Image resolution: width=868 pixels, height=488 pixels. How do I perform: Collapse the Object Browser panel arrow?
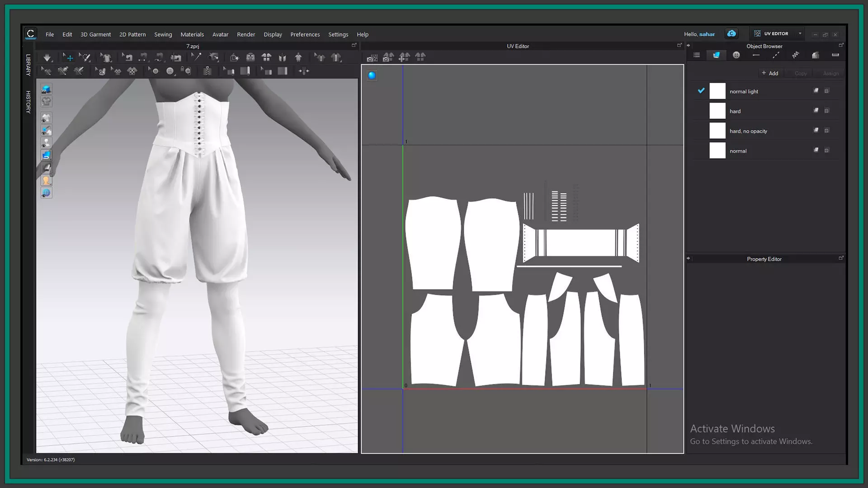pos(689,46)
